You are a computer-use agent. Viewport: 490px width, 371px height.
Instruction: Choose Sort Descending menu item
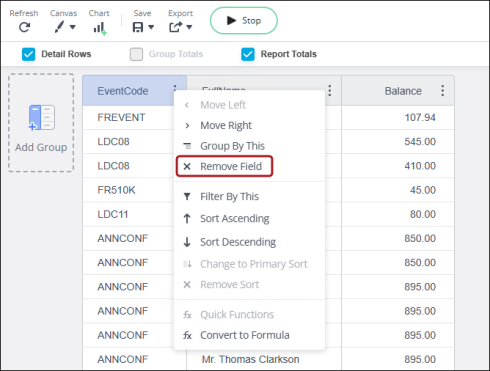249,242
